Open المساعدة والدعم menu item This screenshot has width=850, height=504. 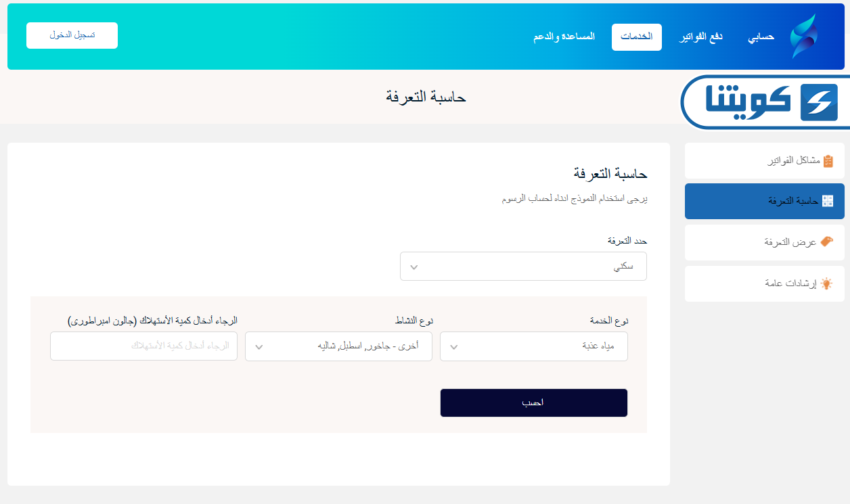tap(564, 37)
